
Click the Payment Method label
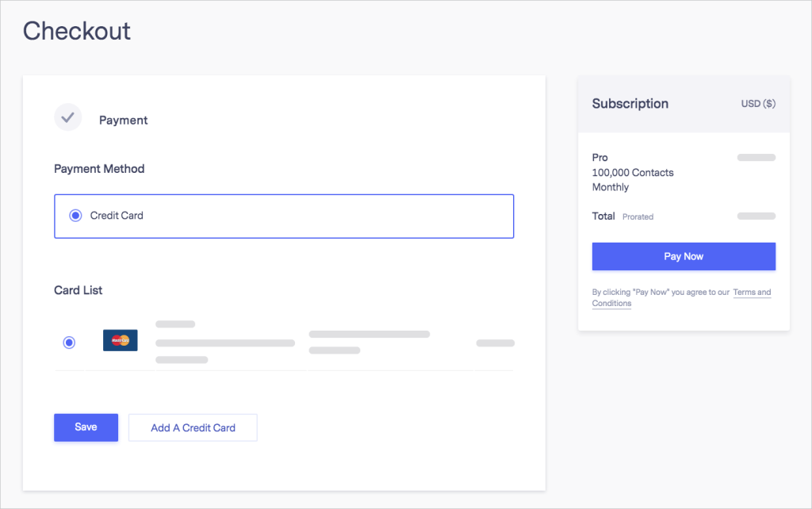(x=99, y=169)
